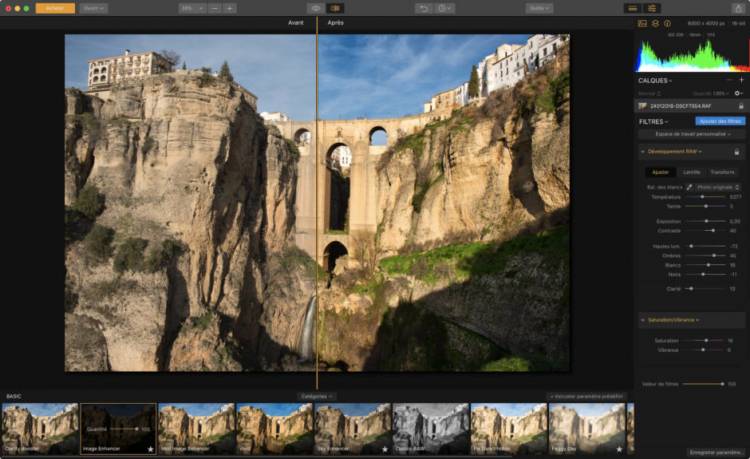
Task: Add a new layer with plus icon
Action: [741, 80]
